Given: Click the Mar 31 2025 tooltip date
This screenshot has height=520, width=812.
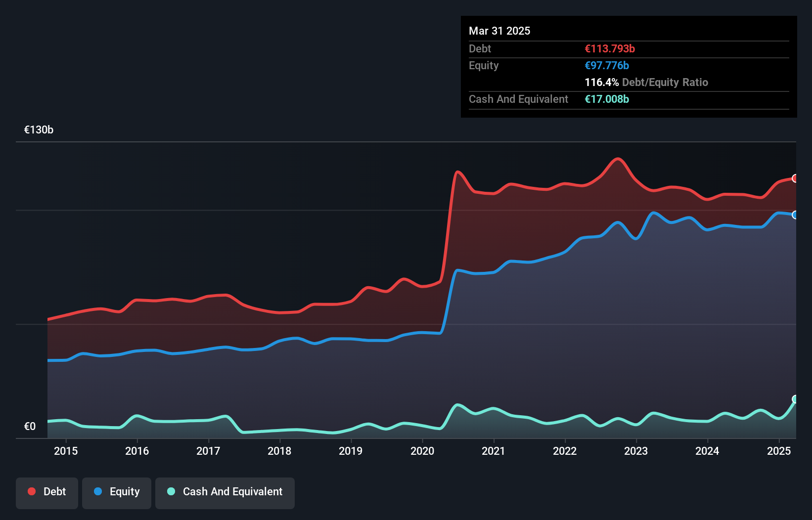Looking at the screenshot, I should tap(499, 31).
